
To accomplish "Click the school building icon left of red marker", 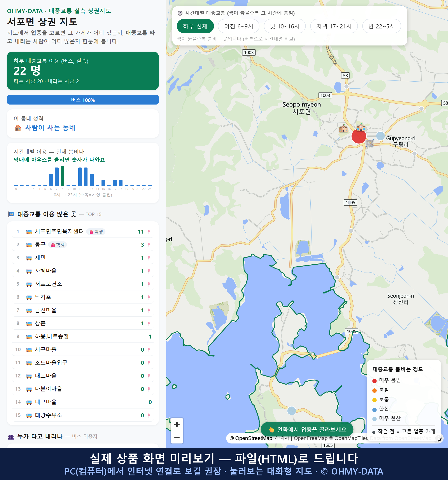I will click(x=343, y=128).
